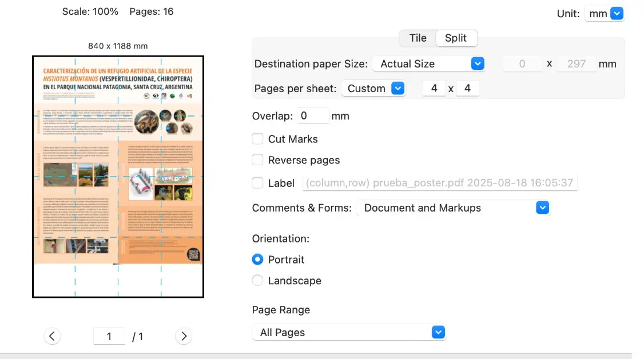Switch to the Split tab
Viewport: 644px width, 359px height.
(x=456, y=38)
